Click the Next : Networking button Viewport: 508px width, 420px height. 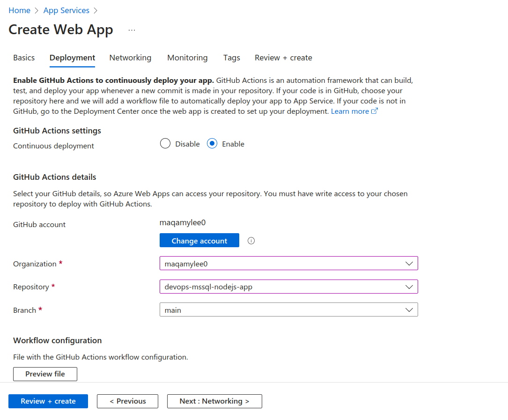coord(214,401)
